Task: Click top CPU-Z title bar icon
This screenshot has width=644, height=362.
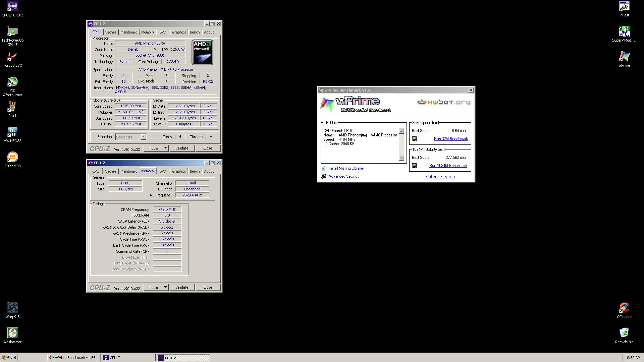Action: (x=90, y=24)
